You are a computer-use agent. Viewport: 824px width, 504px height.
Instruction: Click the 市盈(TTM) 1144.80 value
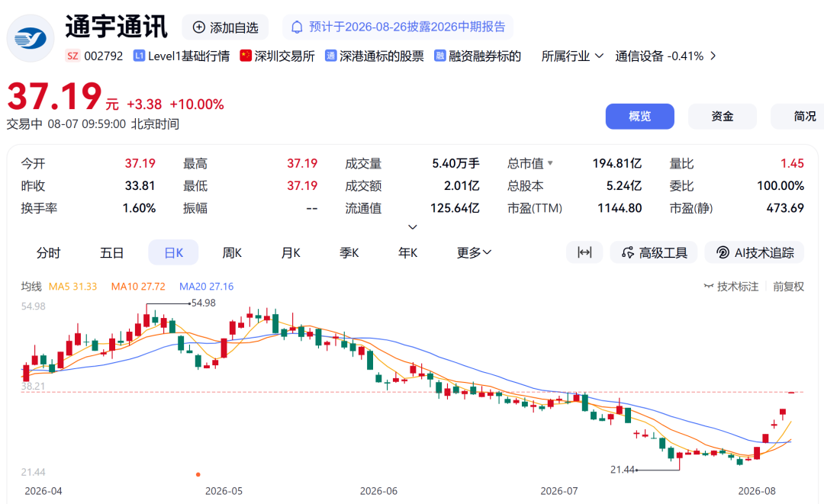pyautogui.click(x=620, y=208)
